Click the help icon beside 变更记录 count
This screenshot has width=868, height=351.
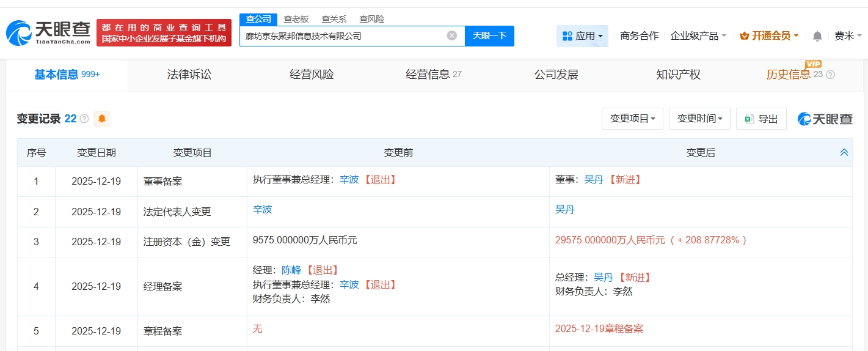click(x=84, y=119)
